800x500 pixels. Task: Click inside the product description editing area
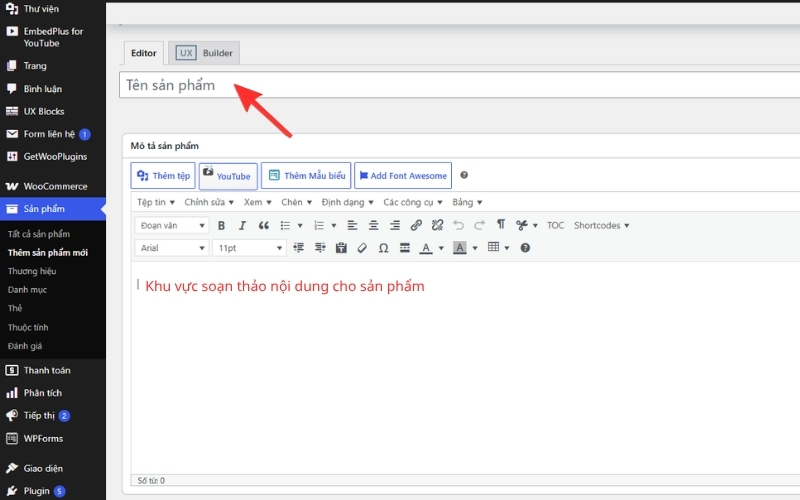[x=464, y=367]
